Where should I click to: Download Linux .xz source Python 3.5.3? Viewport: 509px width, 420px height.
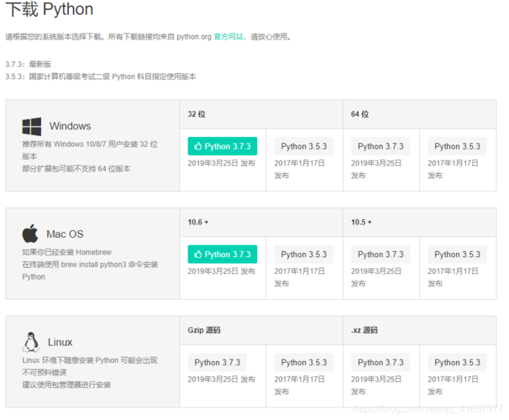pos(458,363)
